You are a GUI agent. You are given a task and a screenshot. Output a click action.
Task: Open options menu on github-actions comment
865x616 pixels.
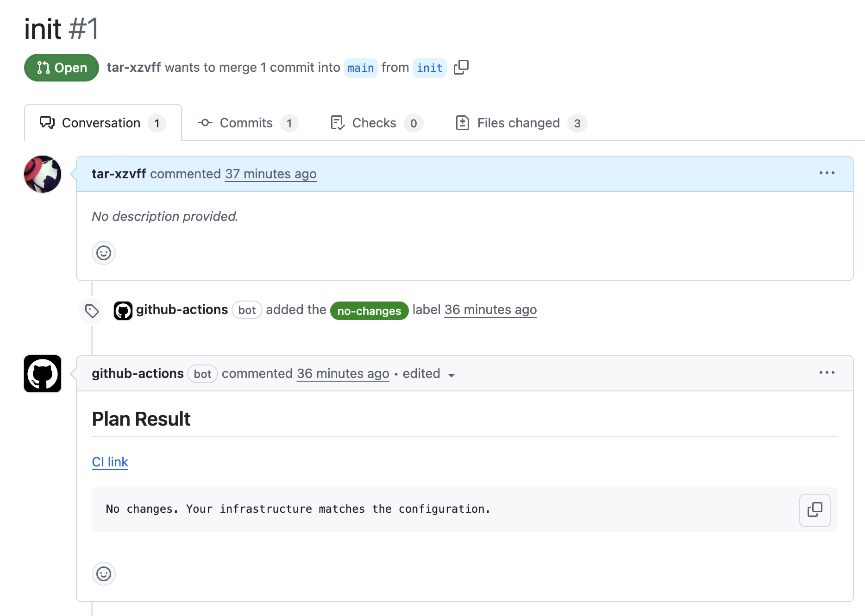click(x=827, y=373)
